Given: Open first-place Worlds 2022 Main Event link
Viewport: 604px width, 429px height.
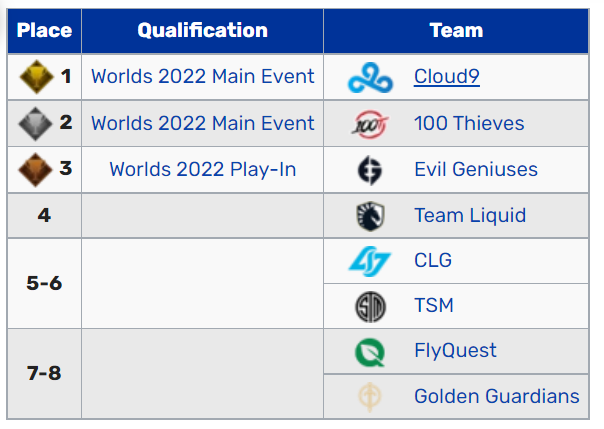Looking at the screenshot, I should (203, 76).
